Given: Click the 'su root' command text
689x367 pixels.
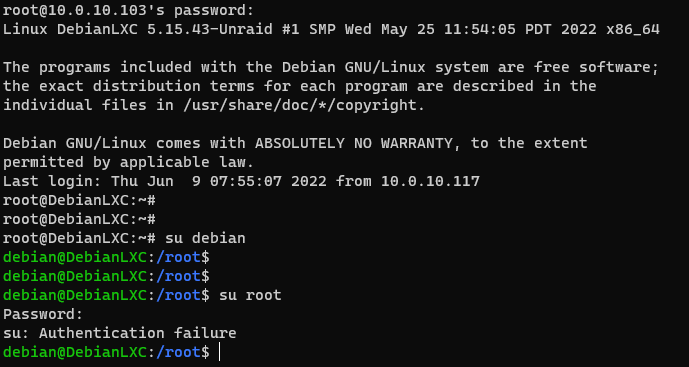Looking at the screenshot, I should (250, 295).
